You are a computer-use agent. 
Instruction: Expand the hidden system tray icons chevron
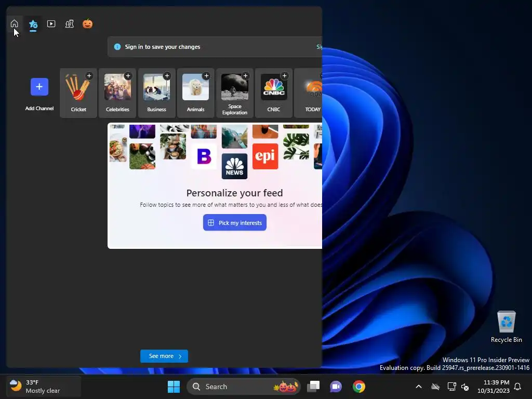(x=419, y=387)
